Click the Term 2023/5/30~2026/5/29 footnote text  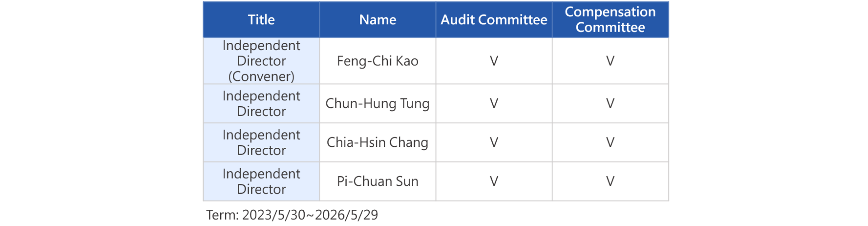click(292, 215)
